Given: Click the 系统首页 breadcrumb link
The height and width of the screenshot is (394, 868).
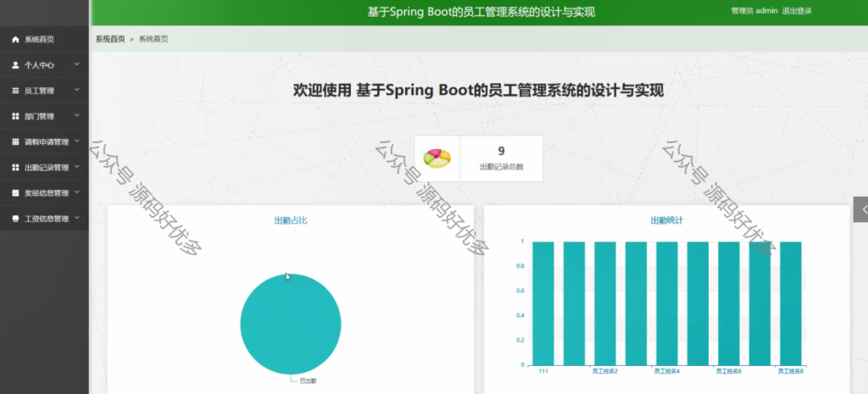Looking at the screenshot, I should coord(110,39).
